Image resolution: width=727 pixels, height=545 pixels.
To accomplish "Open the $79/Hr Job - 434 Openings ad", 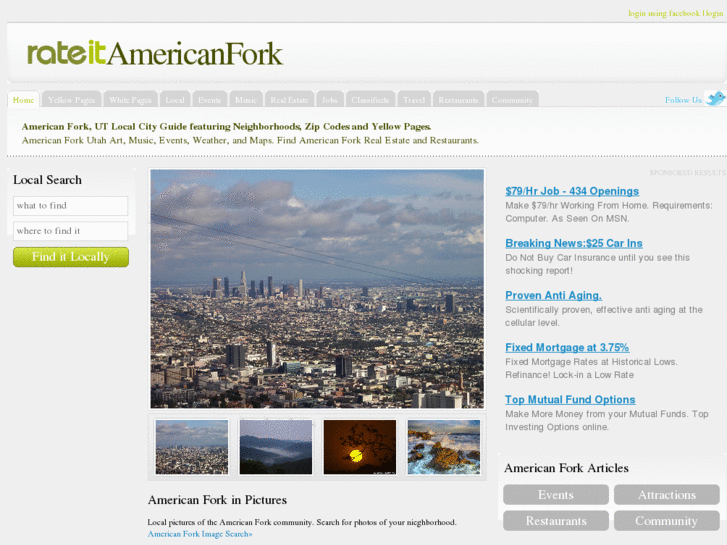I will tap(572, 191).
